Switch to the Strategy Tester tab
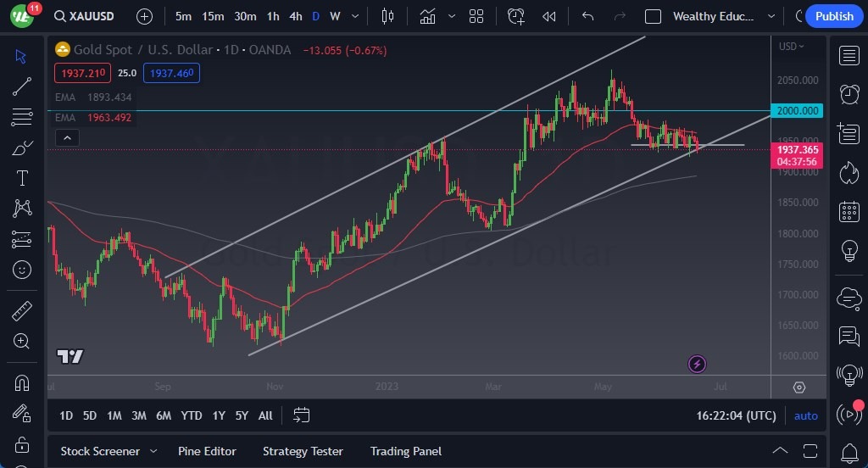Image resolution: width=868 pixels, height=468 pixels. tap(303, 451)
